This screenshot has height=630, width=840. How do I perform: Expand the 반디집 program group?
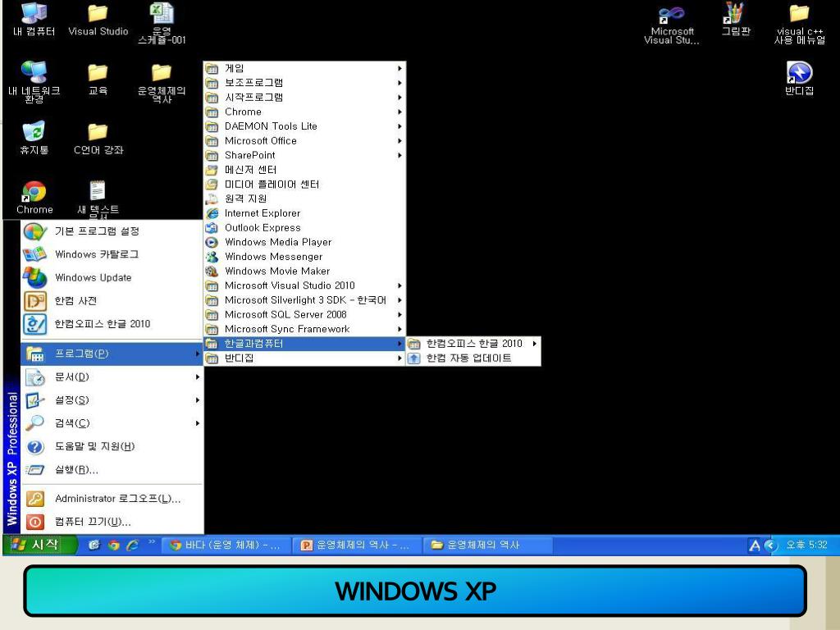304,358
